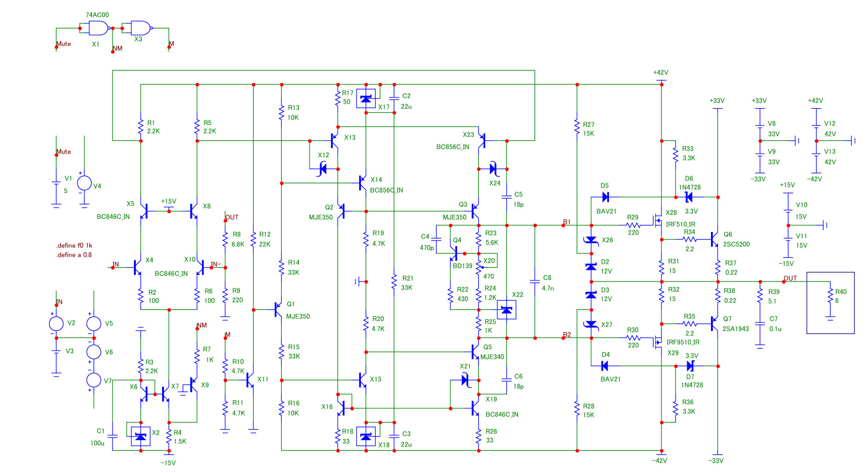Click the X20 470 trimmer potentiometer
Screen dimensions: 868x473
tap(479, 264)
